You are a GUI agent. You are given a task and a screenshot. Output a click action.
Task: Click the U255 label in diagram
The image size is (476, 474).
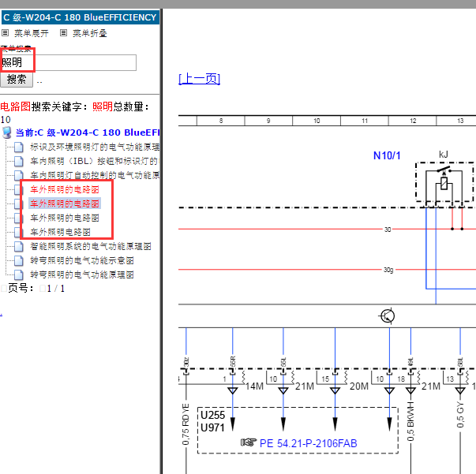coord(213,415)
